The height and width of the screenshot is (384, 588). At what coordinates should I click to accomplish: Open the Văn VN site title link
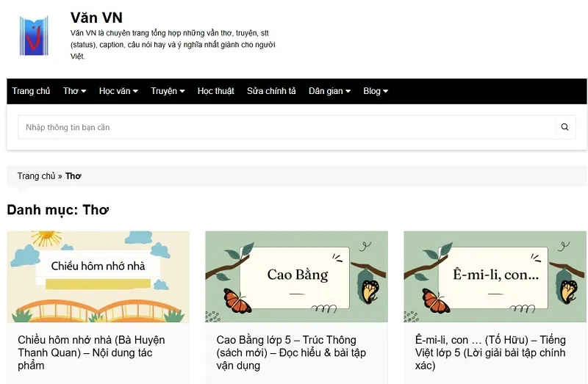coord(96,18)
